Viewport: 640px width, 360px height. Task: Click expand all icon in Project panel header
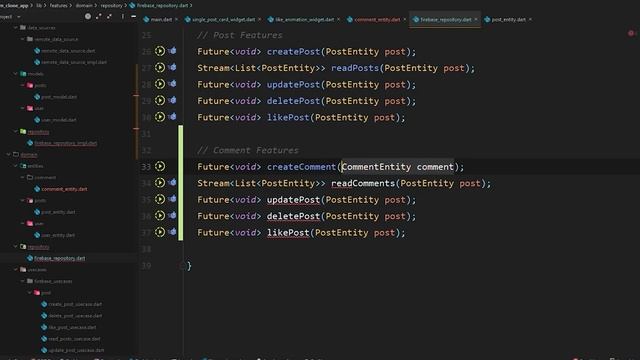pos(99,16)
